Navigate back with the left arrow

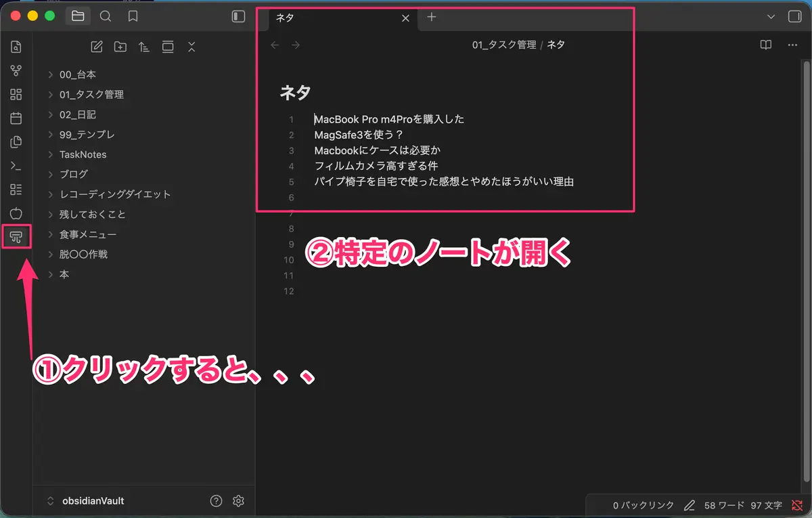point(275,45)
